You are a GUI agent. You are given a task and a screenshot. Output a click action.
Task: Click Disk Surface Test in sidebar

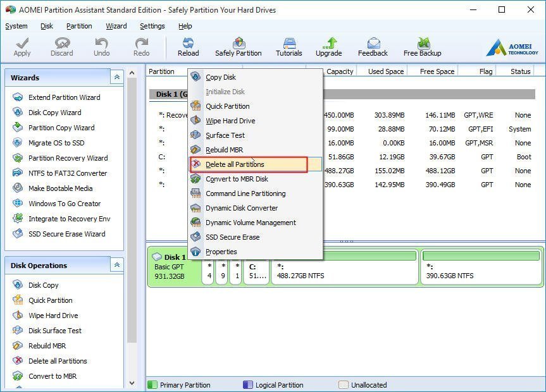tap(47, 331)
